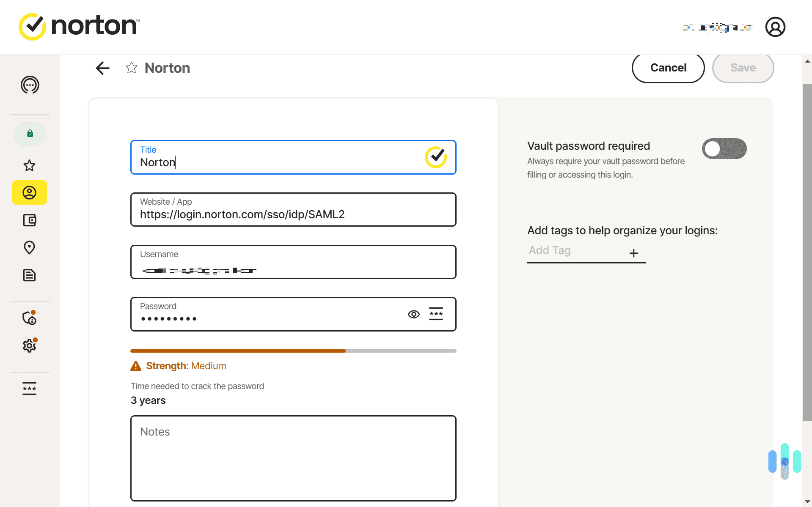
Task: Click the password strength bar
Action: 293,351
